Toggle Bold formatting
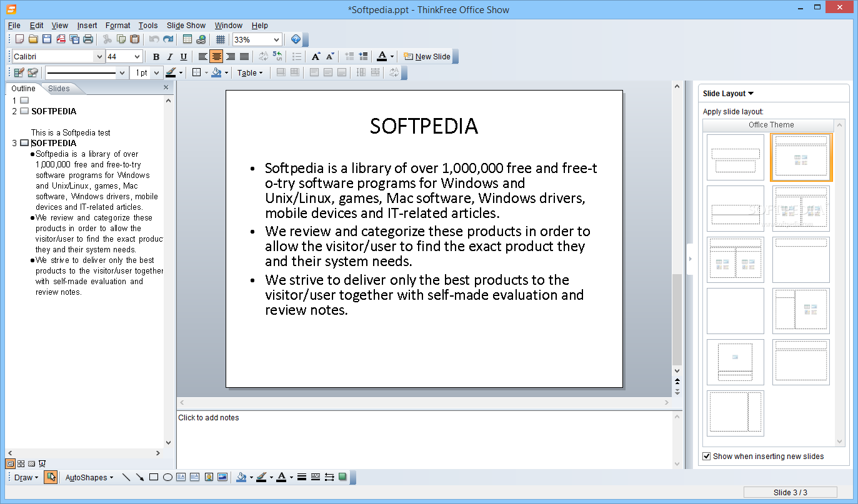 coord(156,56)
